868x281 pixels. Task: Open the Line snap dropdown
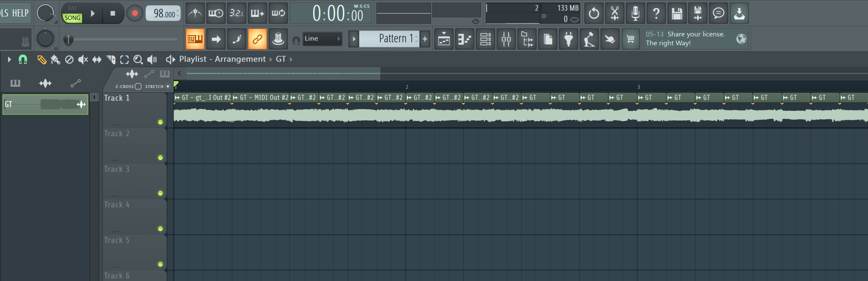pos(322,39)
